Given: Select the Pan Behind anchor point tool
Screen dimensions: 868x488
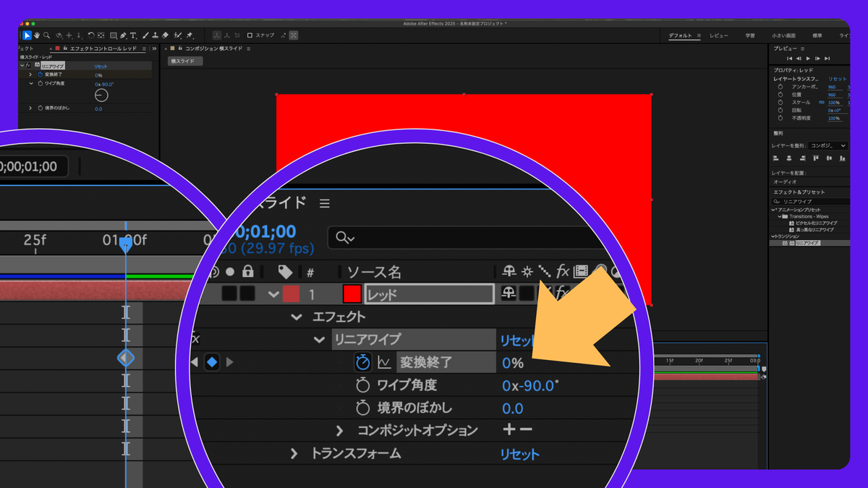Looking at the screenshot, I should tap(101, 35).
